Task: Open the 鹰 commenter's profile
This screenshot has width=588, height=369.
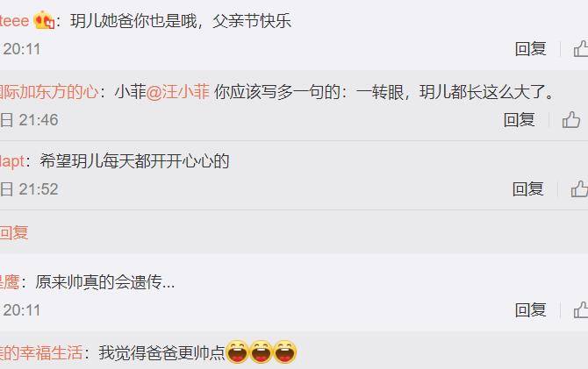Action: 10,282
